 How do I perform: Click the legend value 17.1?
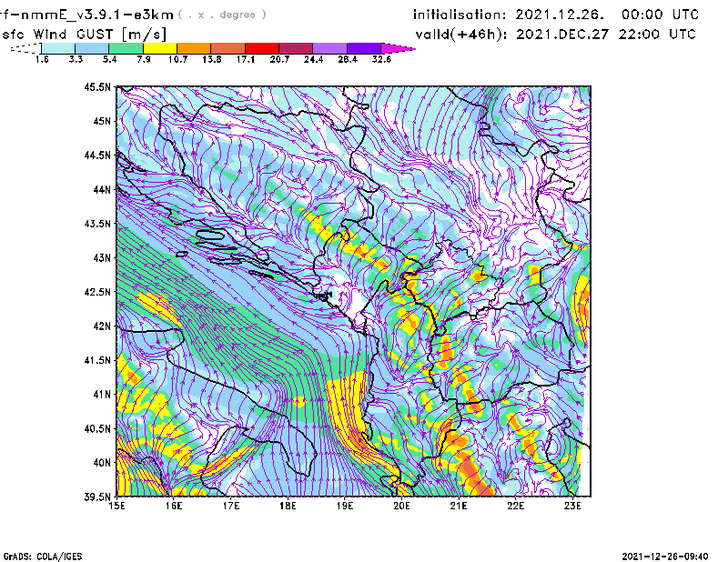coord(245,59)
